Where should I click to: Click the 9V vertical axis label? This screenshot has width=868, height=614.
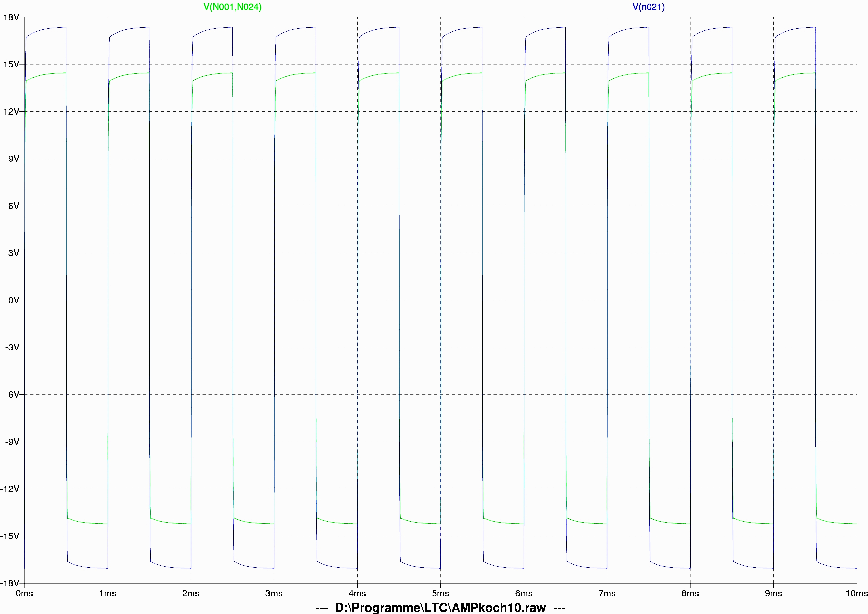(13, 159)
